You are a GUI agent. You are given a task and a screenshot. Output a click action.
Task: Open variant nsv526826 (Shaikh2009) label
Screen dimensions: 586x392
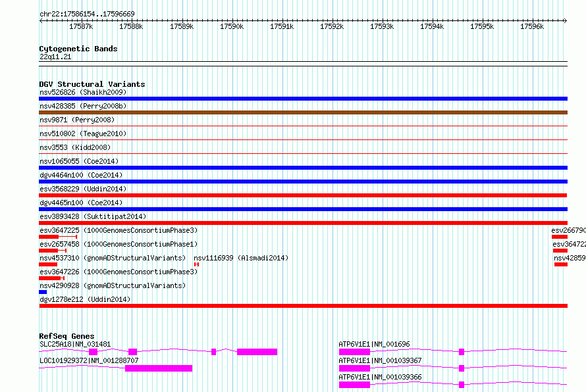(83, 92)
